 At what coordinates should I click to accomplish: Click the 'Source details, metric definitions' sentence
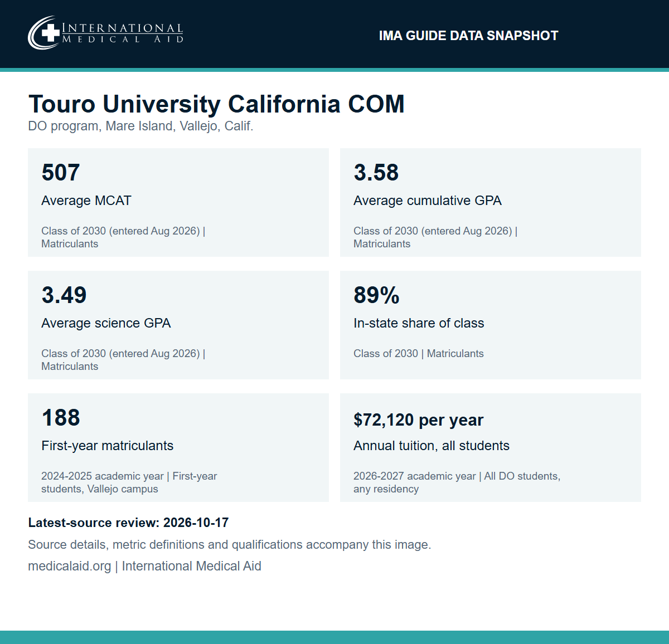point(230,545)
